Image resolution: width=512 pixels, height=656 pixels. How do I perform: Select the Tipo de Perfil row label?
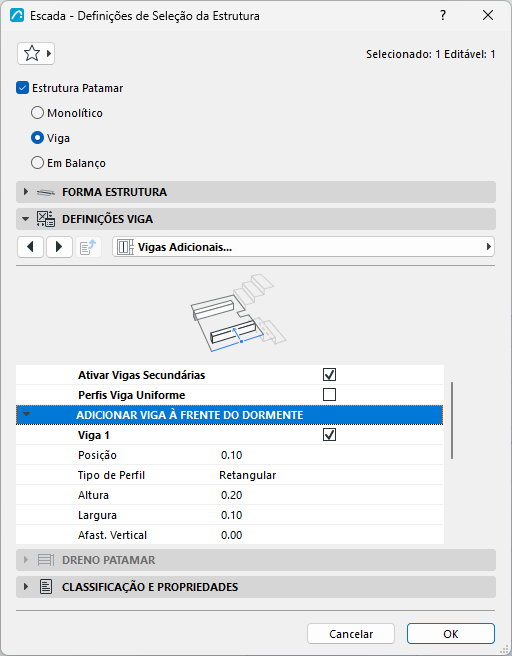111,475
